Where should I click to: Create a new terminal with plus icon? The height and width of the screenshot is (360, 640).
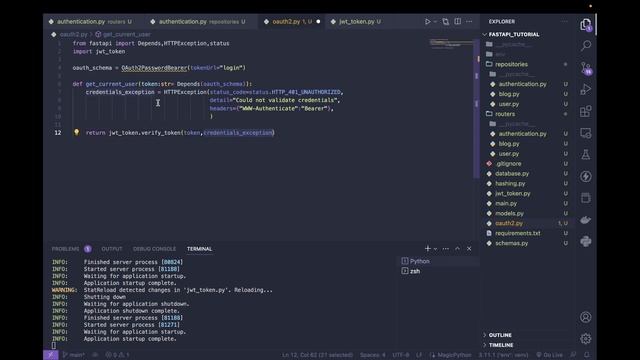pos(427,249)
